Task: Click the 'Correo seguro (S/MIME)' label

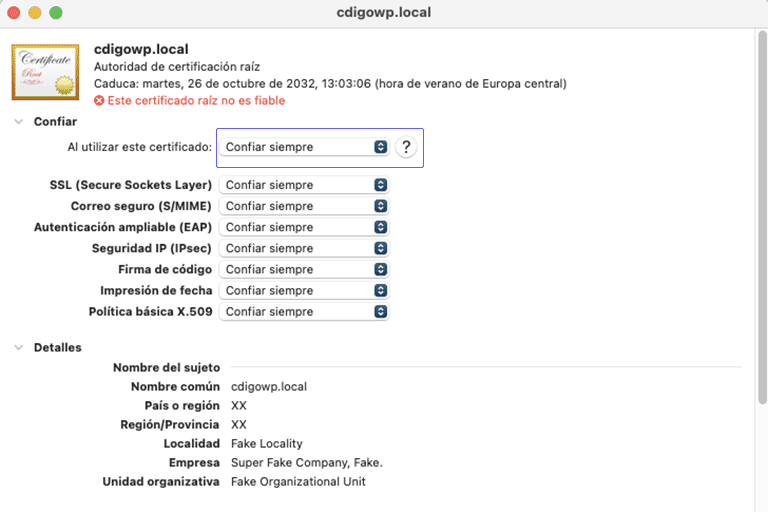Action: point(141,206)
